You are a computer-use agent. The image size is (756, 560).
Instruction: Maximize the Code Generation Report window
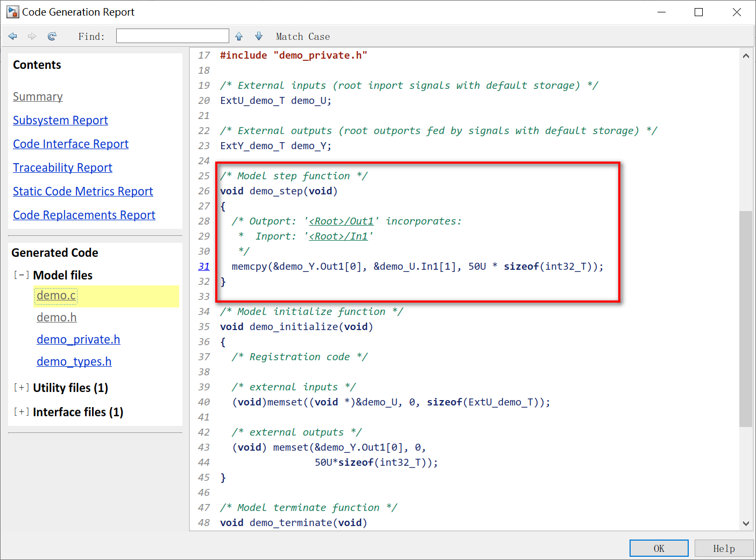pyautogui.click(x=699, y=12)
